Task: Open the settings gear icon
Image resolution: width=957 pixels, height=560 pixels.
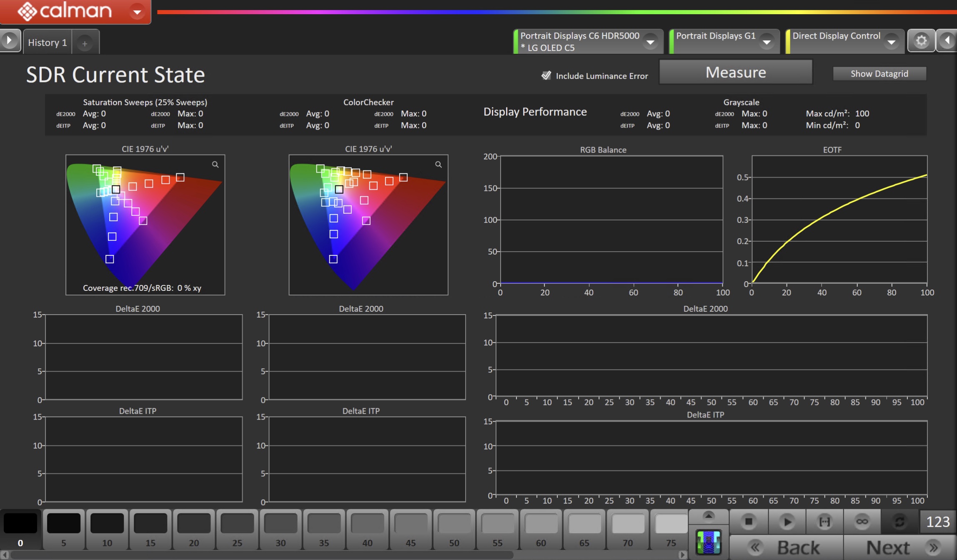Action: (921, 41)
